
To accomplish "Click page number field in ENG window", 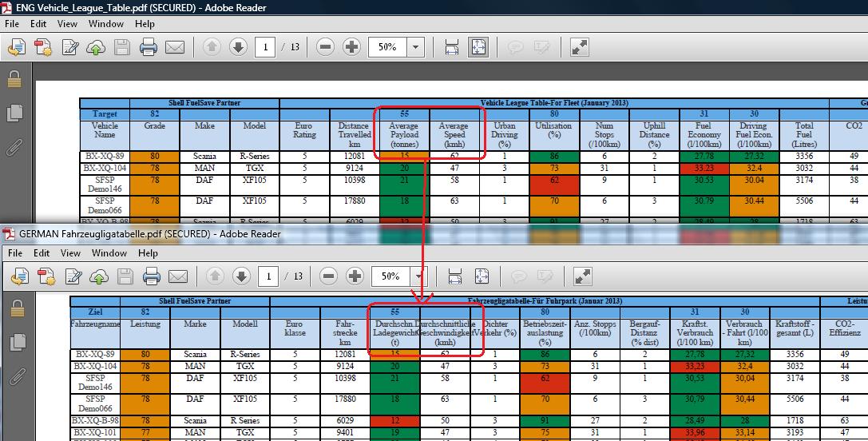I will 265,48.
